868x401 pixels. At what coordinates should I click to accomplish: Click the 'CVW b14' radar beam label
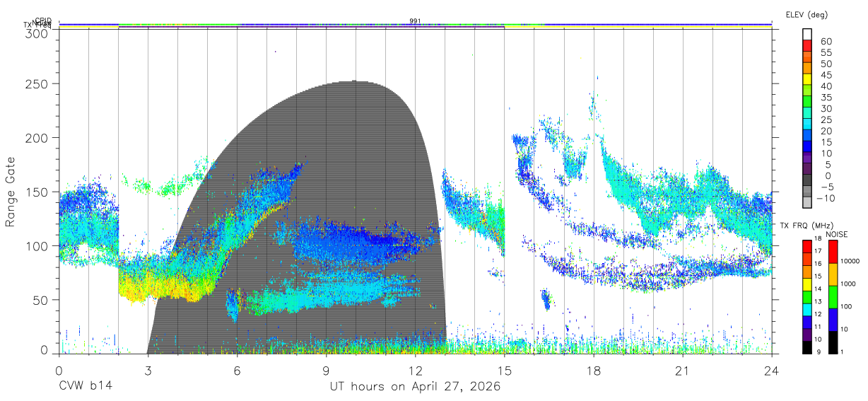click(x=86, y=387)
